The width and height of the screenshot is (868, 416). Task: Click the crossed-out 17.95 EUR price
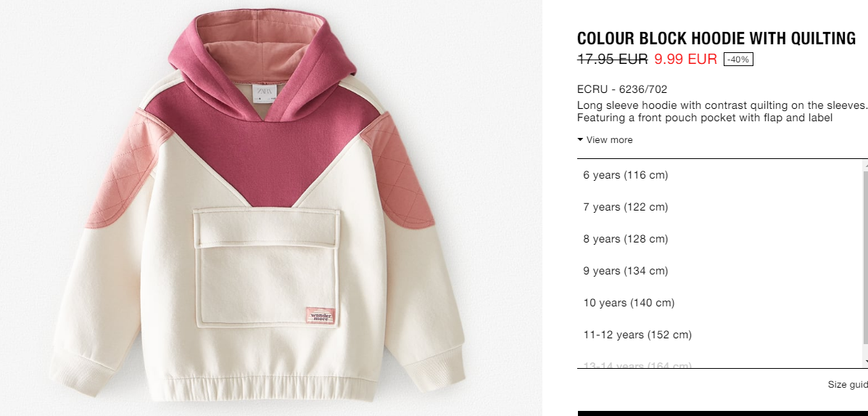coord(612,59)
